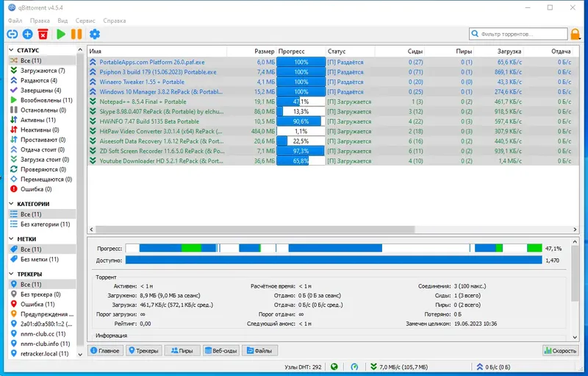
Task: Click the Skype torrent 13,3% progress bar
Action: pos(301,112)
